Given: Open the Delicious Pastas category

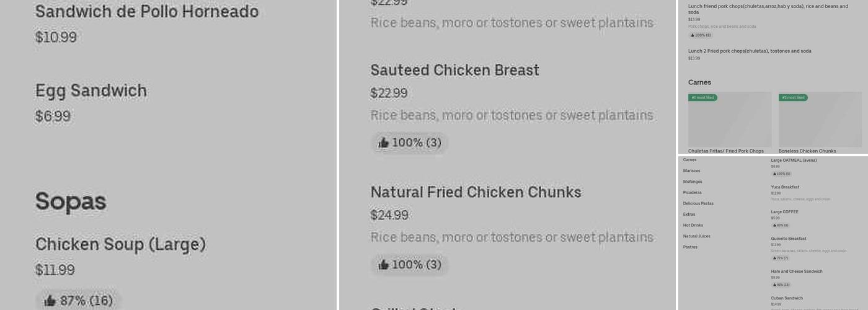Looking at the screenshot, I should click(x=698, y=203).
